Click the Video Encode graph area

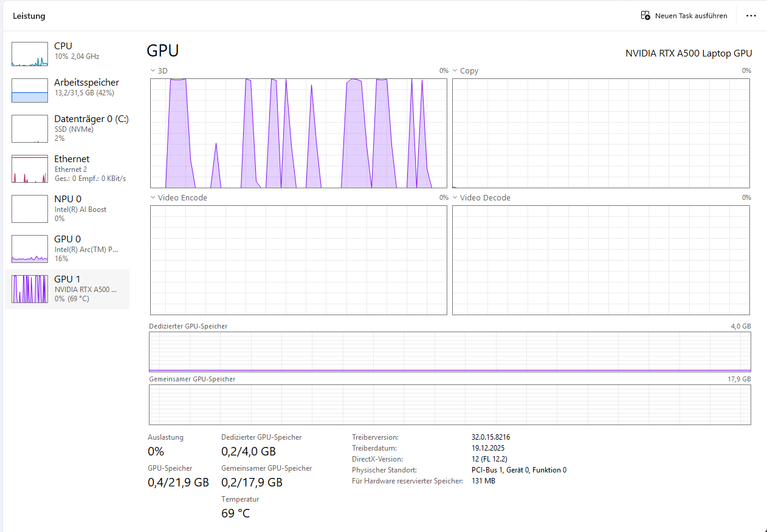pyautogui.click(x=298, y=260)
